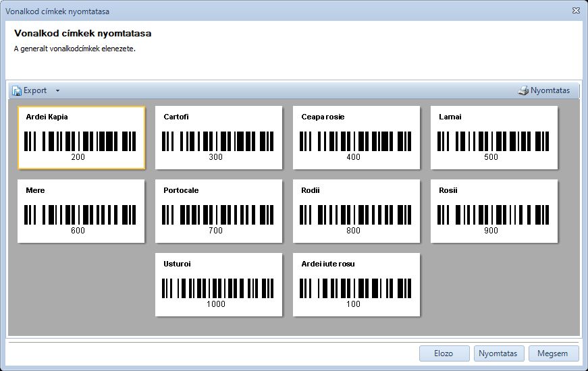The image size is (588, 371).
Task: Select the Ardei Kapia barcode label
Action: pos(82,138)
